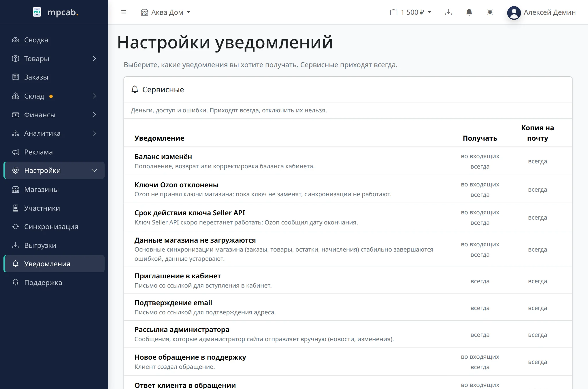Open the downloads icon in header

click(x=448, y=12)
